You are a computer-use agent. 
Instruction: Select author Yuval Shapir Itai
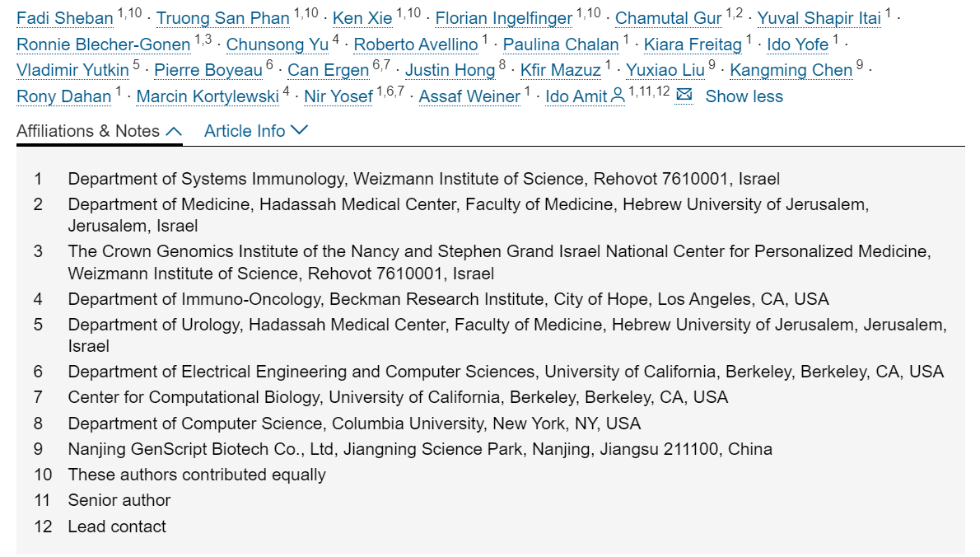click(x=819, y=18)
